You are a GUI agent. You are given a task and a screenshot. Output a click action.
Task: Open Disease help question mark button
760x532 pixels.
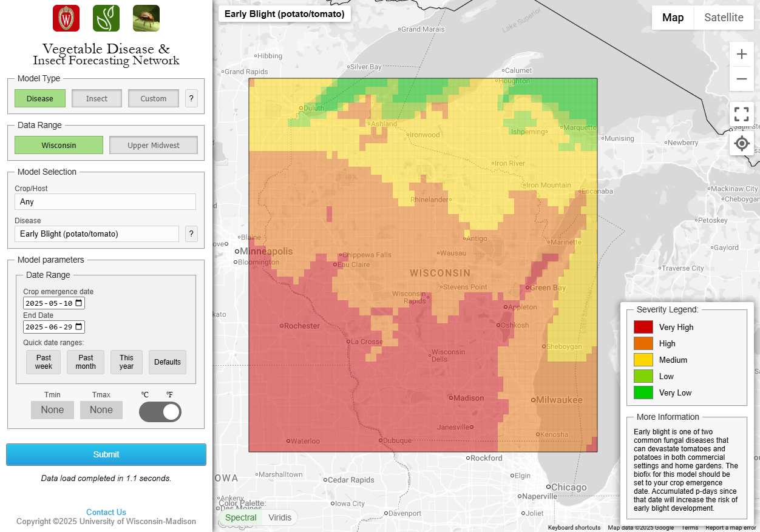[x=191, y=234]
